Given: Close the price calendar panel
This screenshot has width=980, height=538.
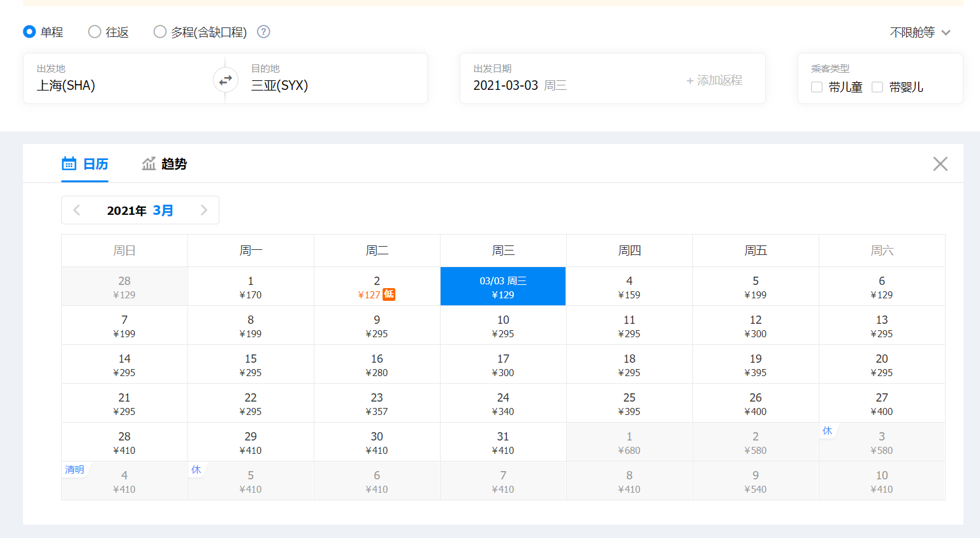Looking at the screenshot, I should (x=940, y=164).
